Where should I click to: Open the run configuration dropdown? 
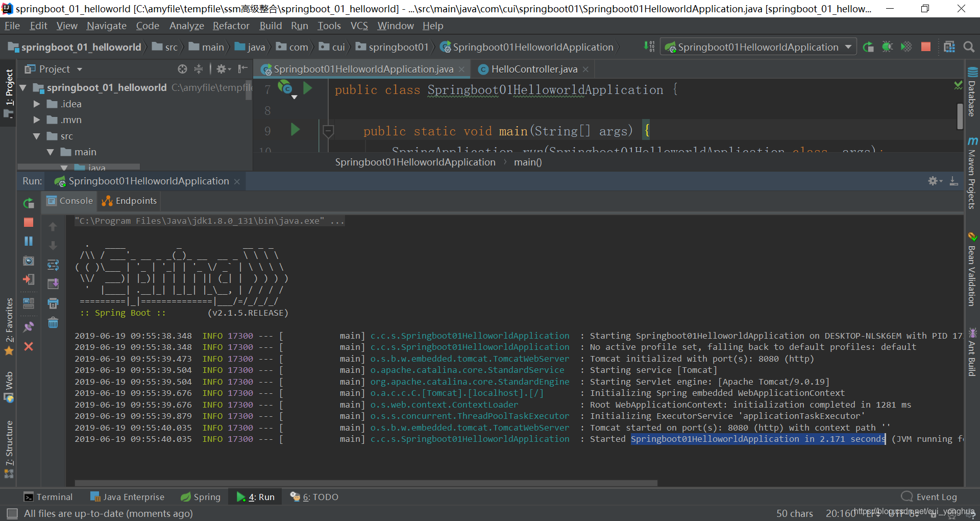(x=758, y=47)
